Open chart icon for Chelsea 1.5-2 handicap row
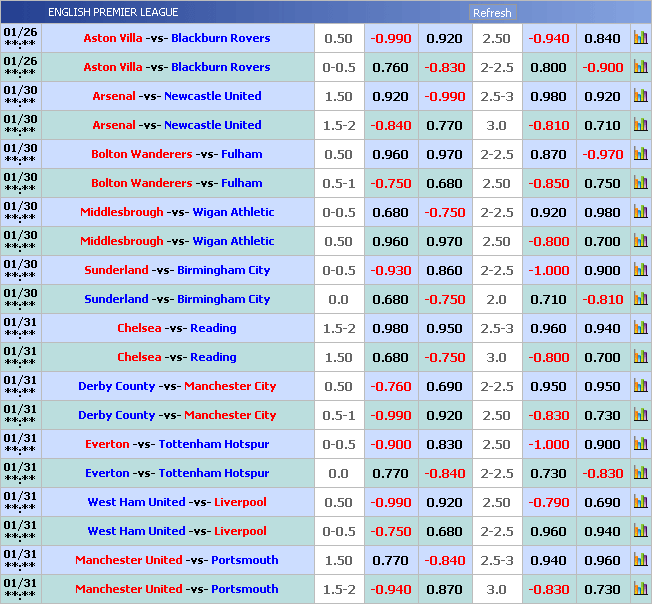Image resolution: width=652 pixels, height=604 pixels. coord(640,328)
